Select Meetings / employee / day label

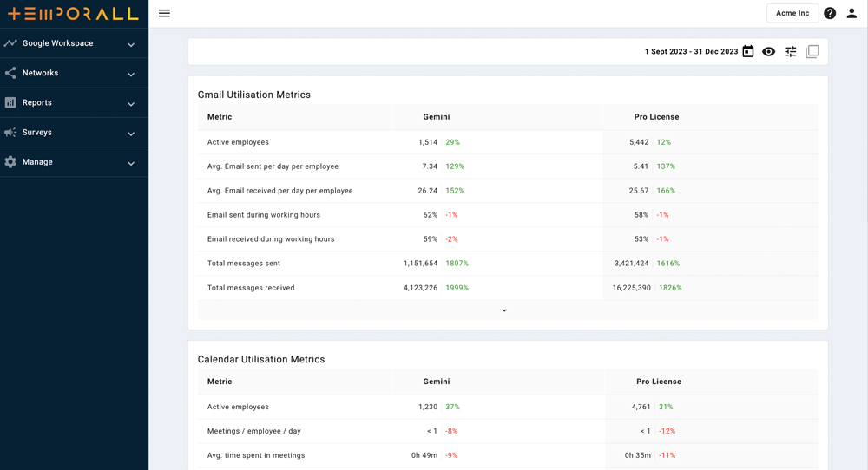[x=254, y=431]
